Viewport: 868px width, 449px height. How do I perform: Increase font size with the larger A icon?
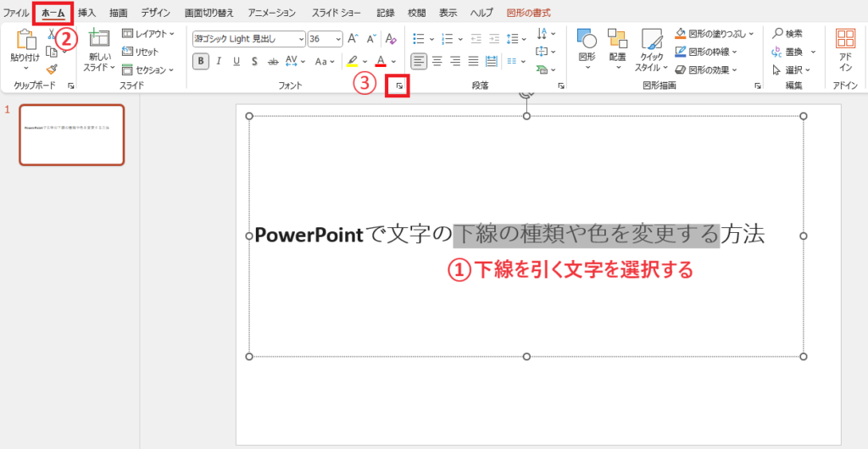(353, 39)
